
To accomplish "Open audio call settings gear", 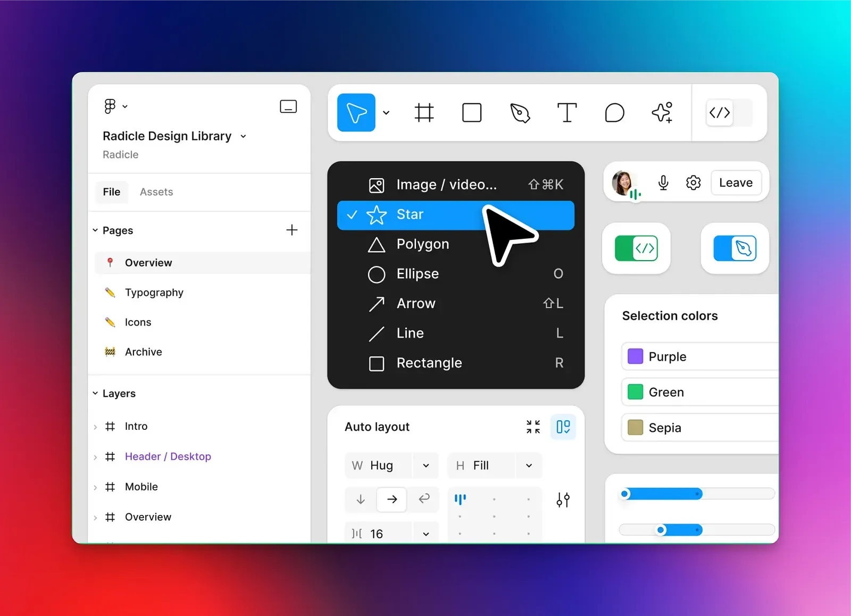I will (x=693, y=182).
